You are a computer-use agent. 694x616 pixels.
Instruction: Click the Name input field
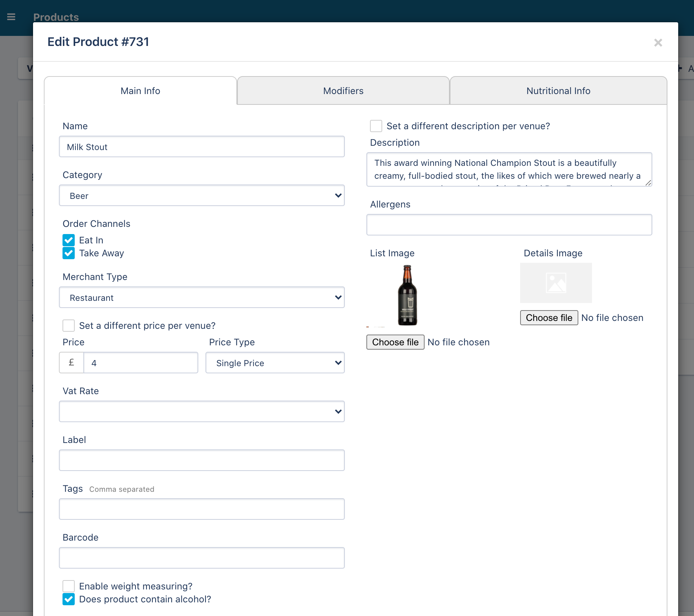[202, 147]
